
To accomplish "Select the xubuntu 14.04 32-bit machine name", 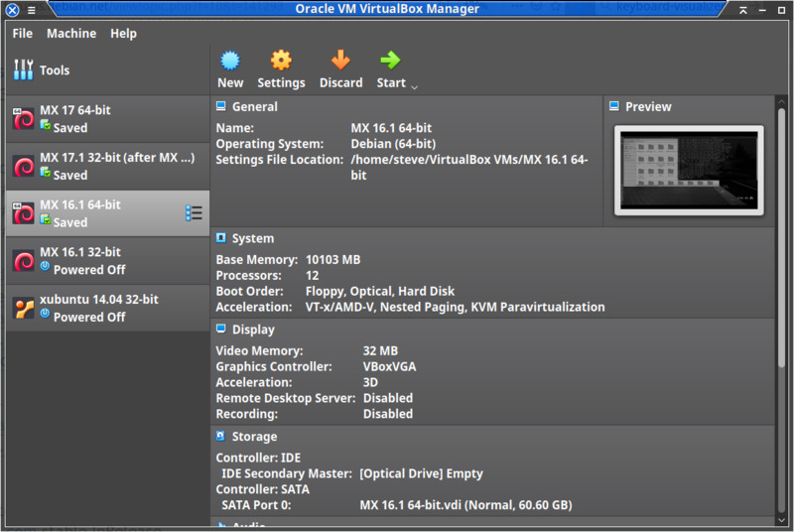I will pyautogui.click(x=98, y=299).
